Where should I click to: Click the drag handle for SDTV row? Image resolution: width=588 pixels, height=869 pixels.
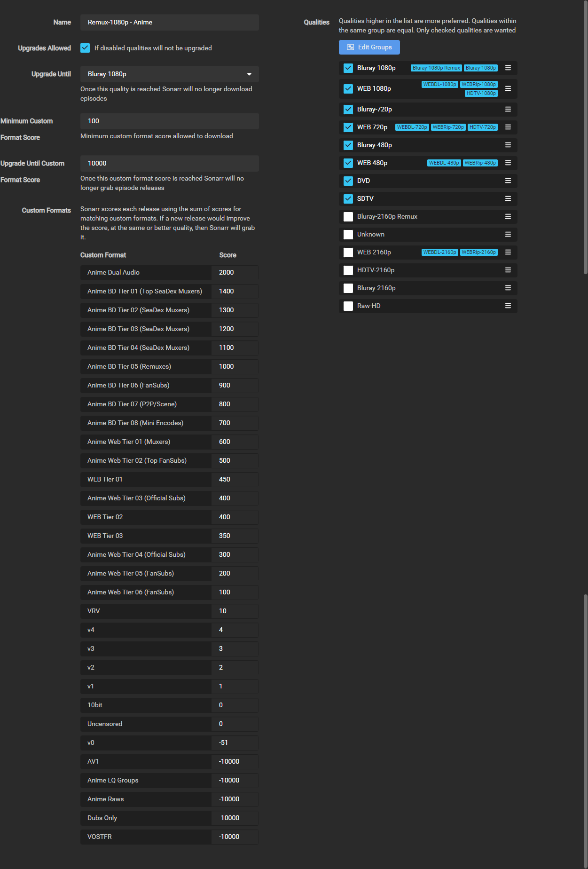pyautogui.click(x=508, y=199)
